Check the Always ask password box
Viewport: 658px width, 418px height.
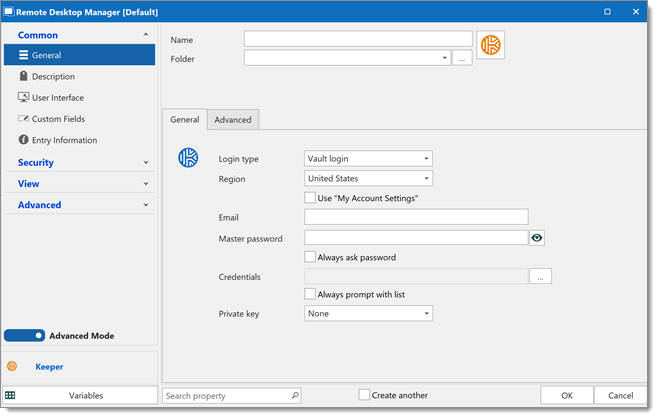pos(310,257)
